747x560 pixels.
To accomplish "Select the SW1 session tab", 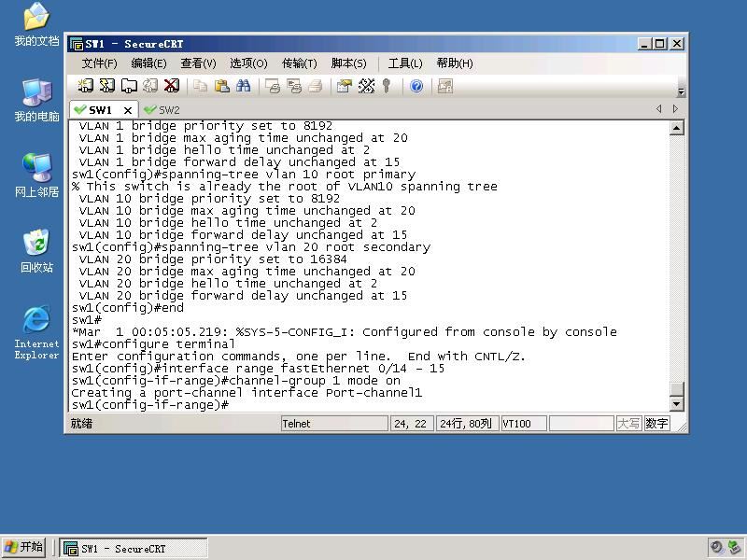I will point(99,110).
